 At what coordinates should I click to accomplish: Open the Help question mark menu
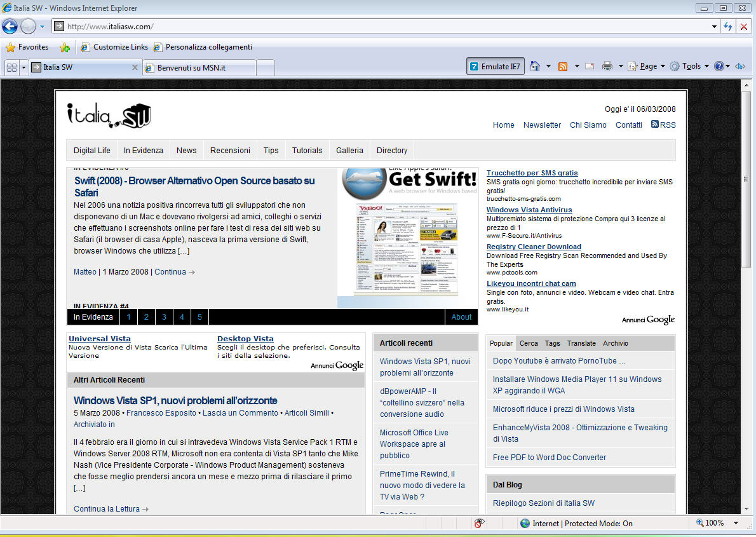coord(722,67)
